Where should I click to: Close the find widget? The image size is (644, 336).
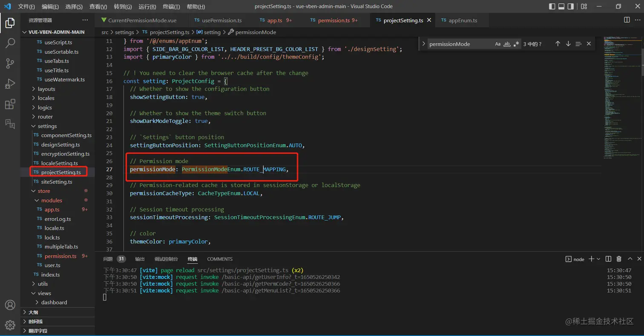(589, 44)
